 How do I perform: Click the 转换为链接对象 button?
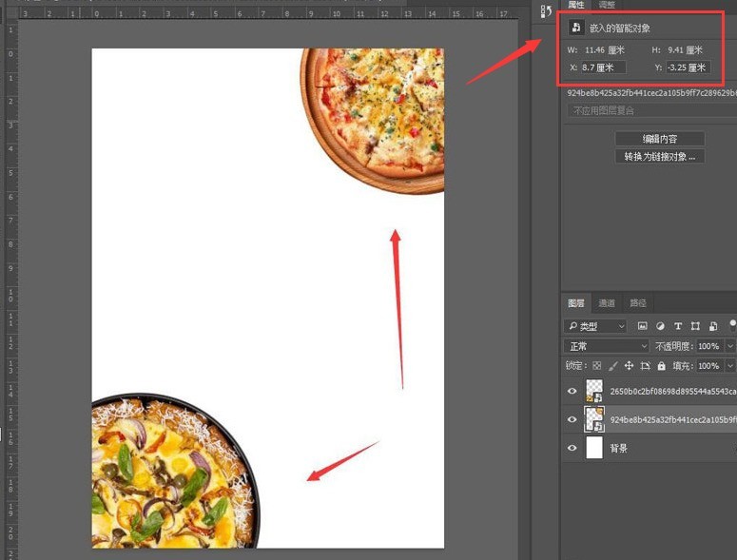tap(660, 157)
